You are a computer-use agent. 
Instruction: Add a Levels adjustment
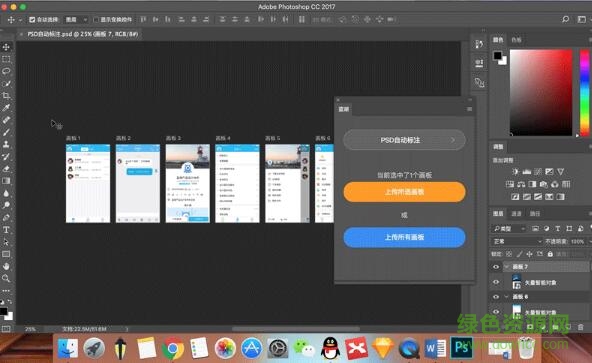pyautogui.click(x=527, y=172)
